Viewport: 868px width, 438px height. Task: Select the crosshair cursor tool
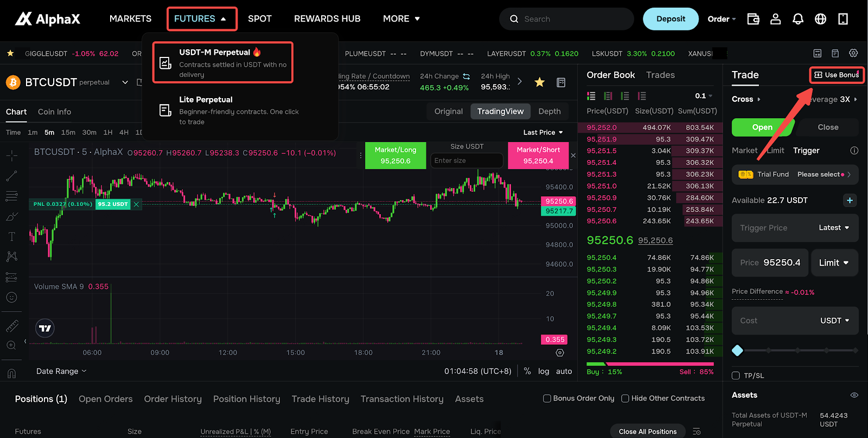(x=11, y=156)
